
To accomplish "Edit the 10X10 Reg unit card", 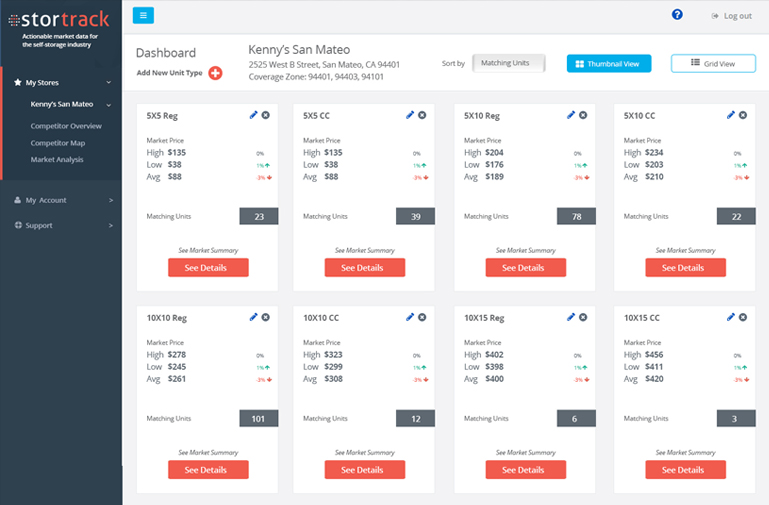I will [x=254, y=317].
